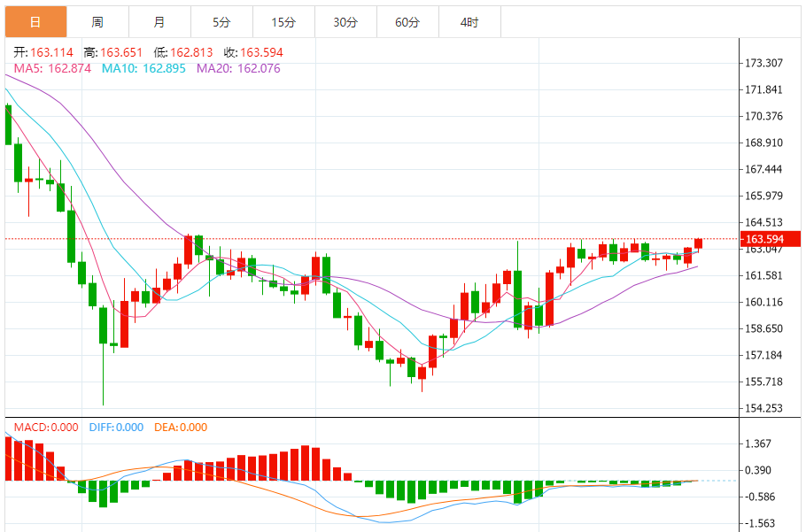Select the 日 daily chart tab
Viewport: 806px width, 532px height.
pos(35,22)
